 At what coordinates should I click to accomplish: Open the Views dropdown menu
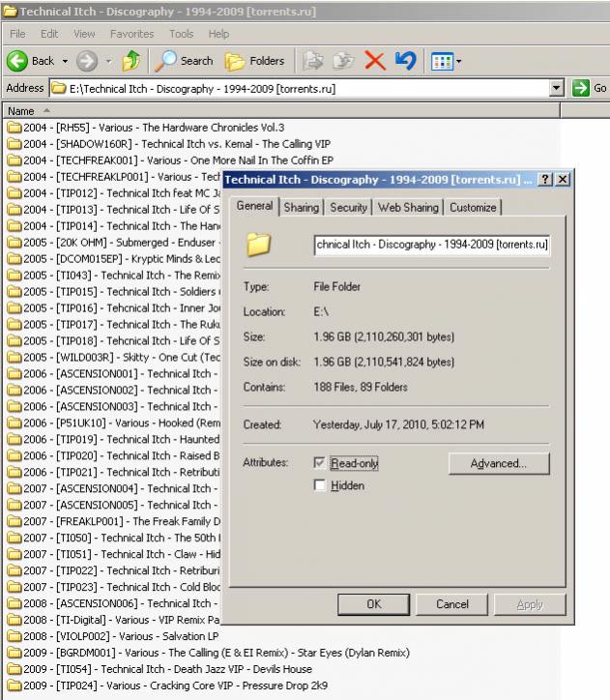coord(445,61)
